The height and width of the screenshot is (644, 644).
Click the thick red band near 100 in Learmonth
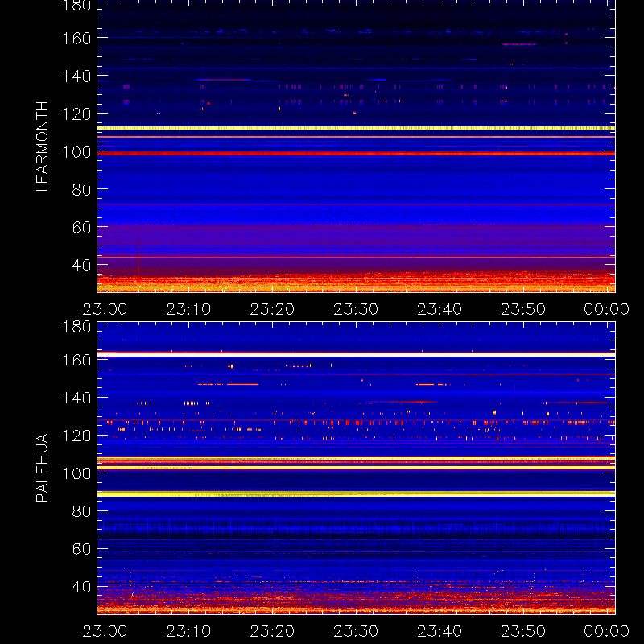356,154
